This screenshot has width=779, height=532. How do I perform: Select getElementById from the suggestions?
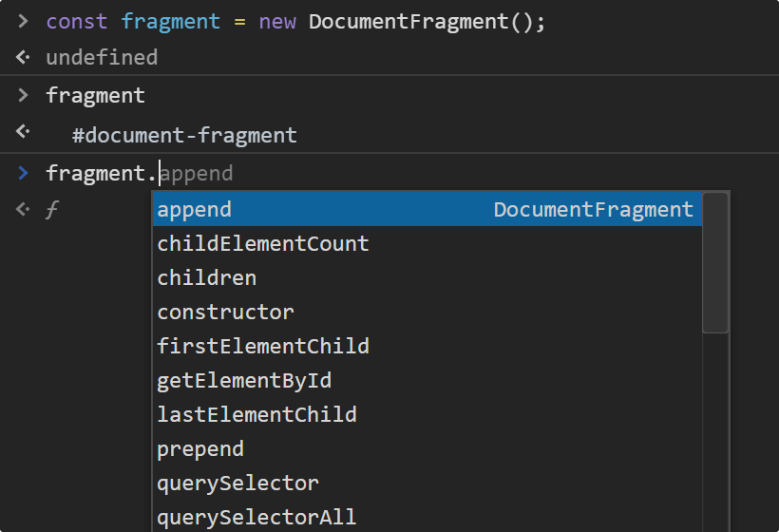coord(244,381)
